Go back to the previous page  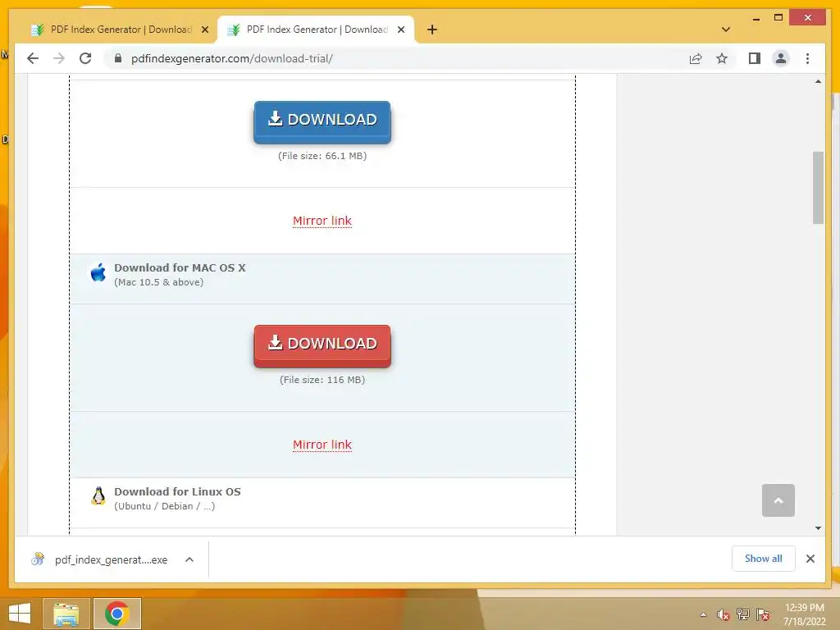tap(33, 58)
